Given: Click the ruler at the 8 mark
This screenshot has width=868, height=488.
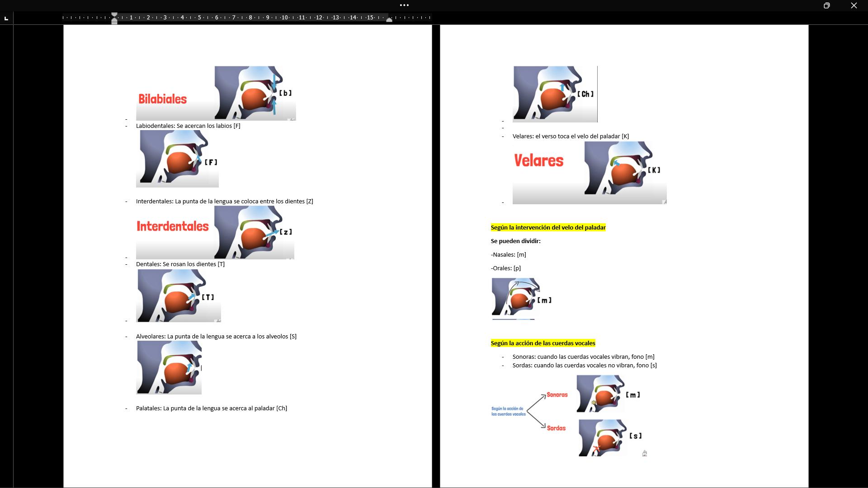Looking at the screenshot, I should 250,18.
